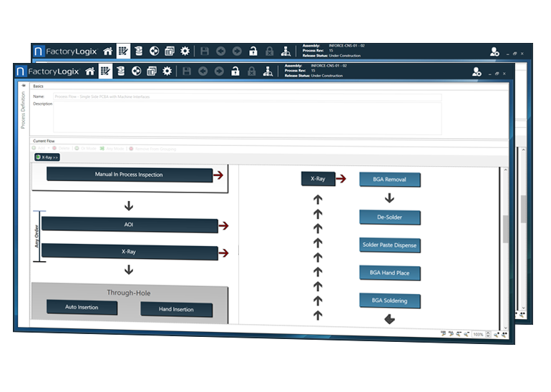
Task: Navigate forward with right arrow in front window
Action: coord(219,72)
